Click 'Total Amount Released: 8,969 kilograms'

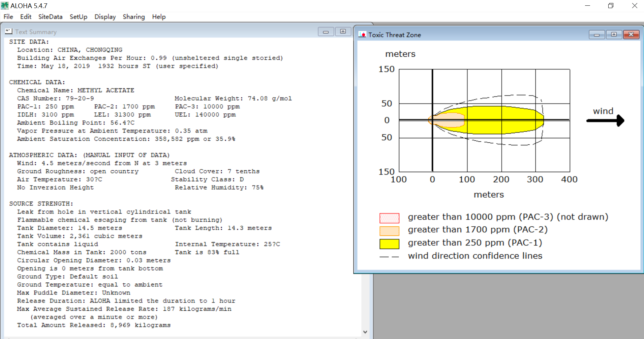(x=94, y=325)
